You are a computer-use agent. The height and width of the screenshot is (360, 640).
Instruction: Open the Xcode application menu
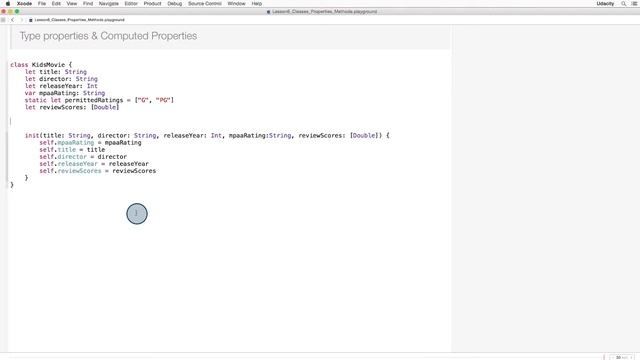(24, 3)
